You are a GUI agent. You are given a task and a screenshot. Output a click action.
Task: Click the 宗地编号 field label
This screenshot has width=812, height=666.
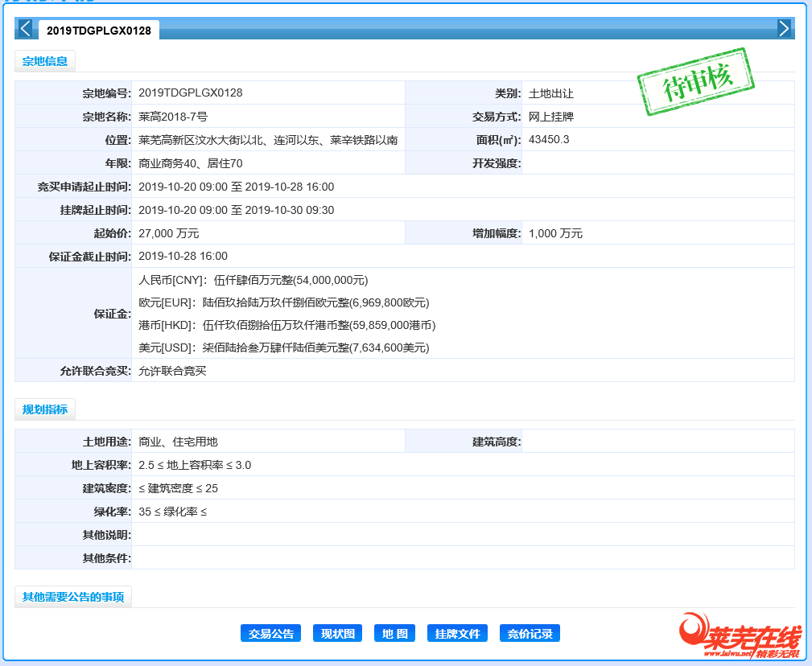[x=107, y=93]
